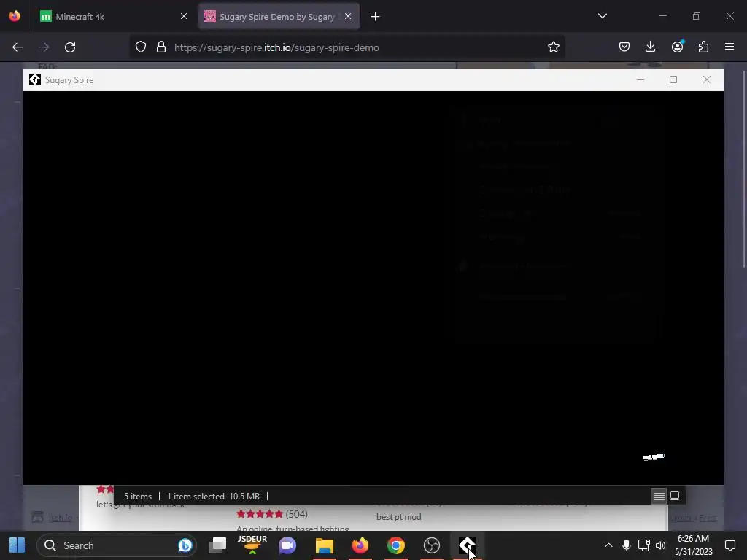Open the notification center icon
The height and width of the screenshot is (560, 747).
click(x=729, y=545)
